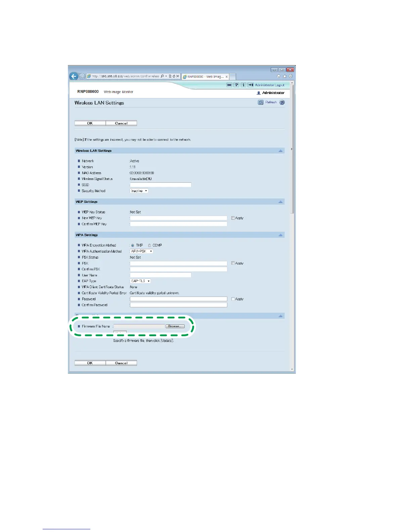This screenshot has width=411, height=532.
Task: Open the Favorites star icon
Action: pyautogui.click(x=284, y=77)
